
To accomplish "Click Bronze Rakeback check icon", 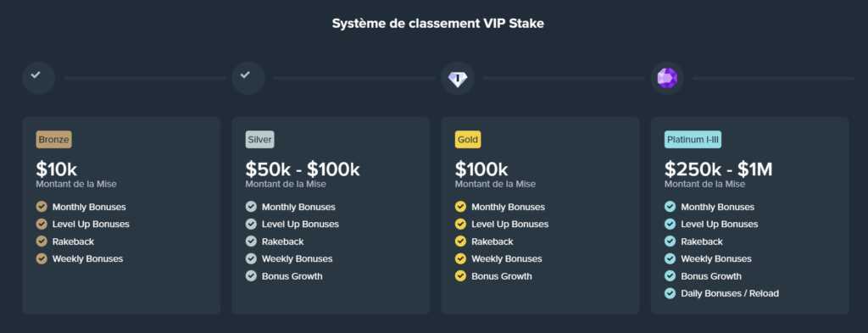I will tap(42, 241).
